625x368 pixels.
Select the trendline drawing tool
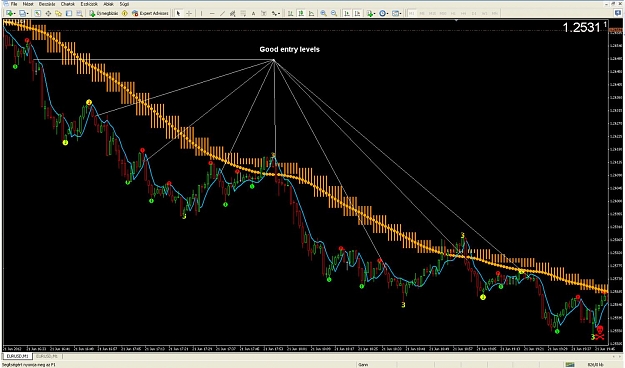222,13
